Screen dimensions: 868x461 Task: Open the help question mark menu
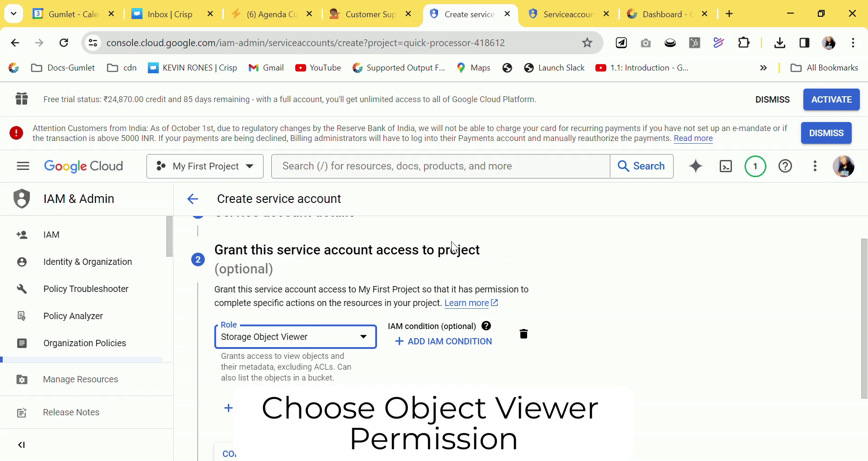click(x=785, y=166)
